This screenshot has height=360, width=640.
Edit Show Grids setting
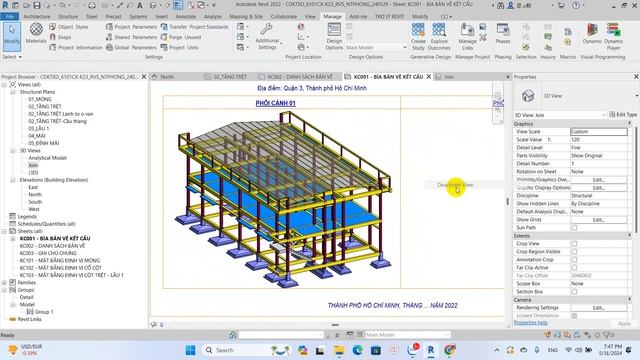(598, 220)
